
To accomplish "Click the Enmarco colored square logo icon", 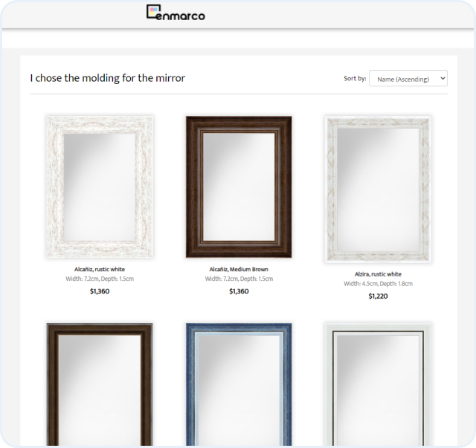I will click(154, 13).
